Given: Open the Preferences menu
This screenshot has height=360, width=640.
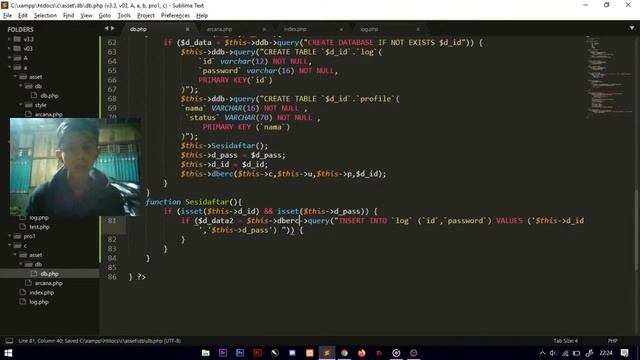Looking at the screenshot, I should point(176,16).
